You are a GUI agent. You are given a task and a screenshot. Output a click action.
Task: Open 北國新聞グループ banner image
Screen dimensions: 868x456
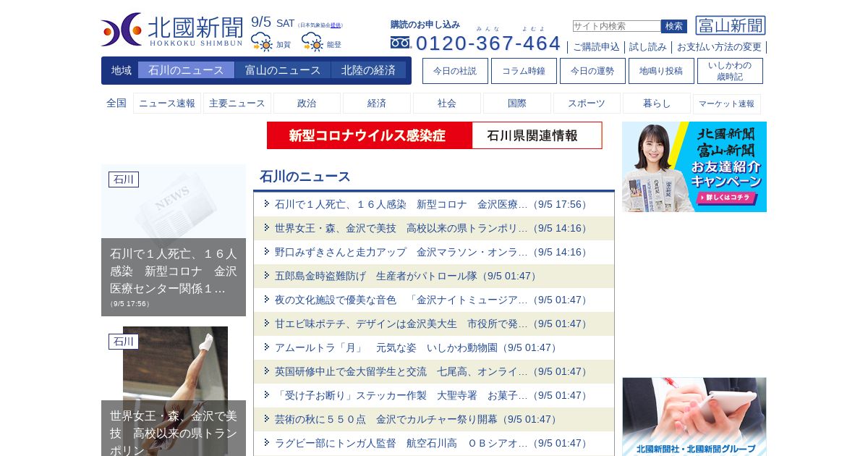coord(694,416)
